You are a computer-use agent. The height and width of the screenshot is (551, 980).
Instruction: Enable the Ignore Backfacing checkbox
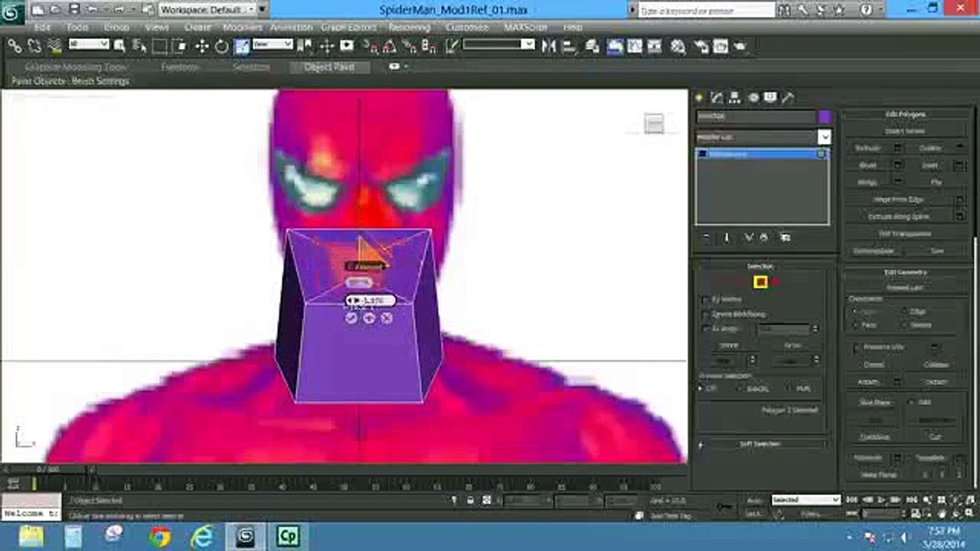click(706, 314)
